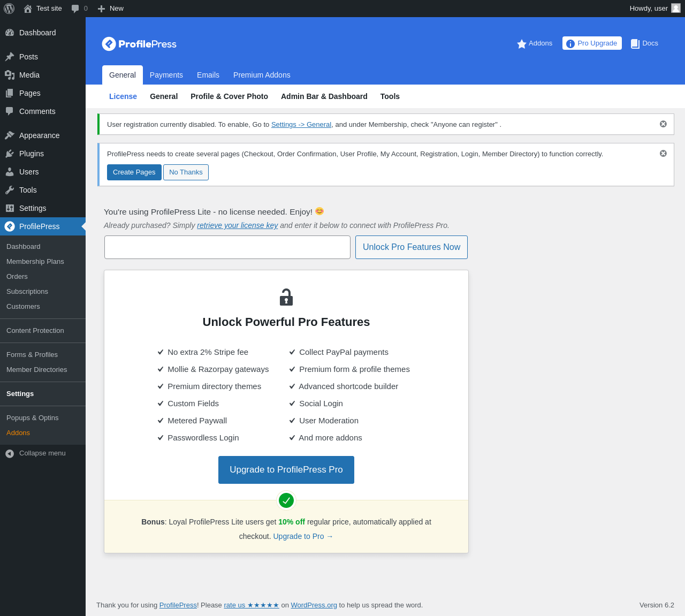Image resolution: width=685 pixels, height=616 pixels.
Task: Dismiss the create pages notice
Action: [x=663, y=154]
